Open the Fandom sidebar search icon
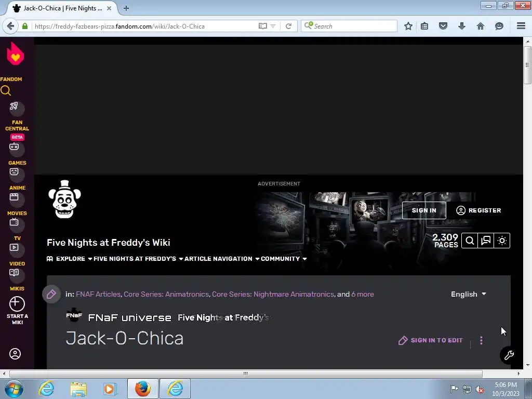 (x=6, y=90)
